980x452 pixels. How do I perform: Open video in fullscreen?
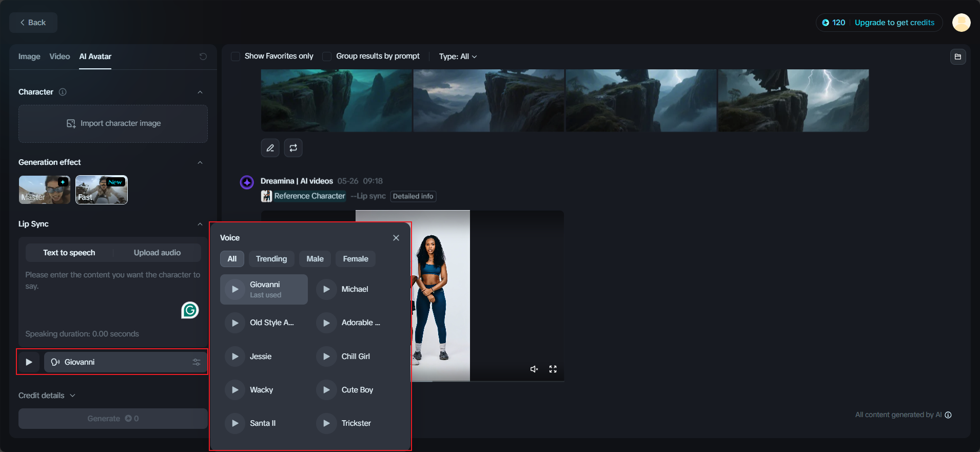pyautogui.click(x=553, y=369)
